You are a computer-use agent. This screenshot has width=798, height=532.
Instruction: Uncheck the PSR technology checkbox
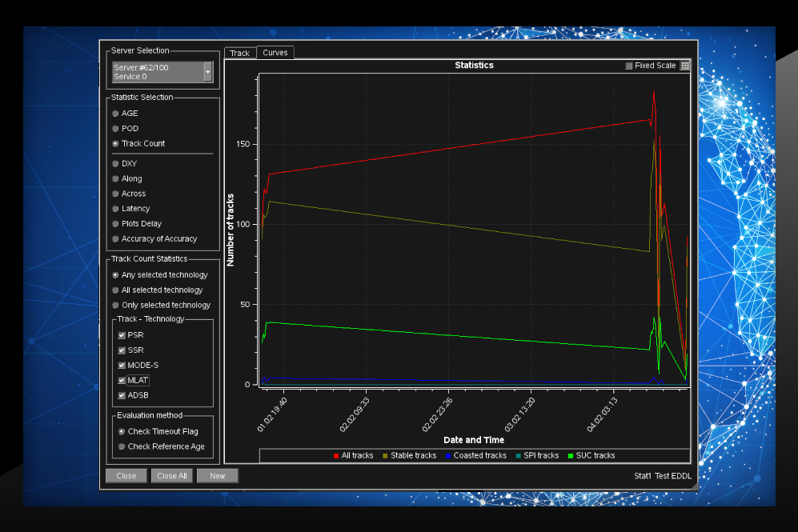pyautogui.click(x=122, y=335)
